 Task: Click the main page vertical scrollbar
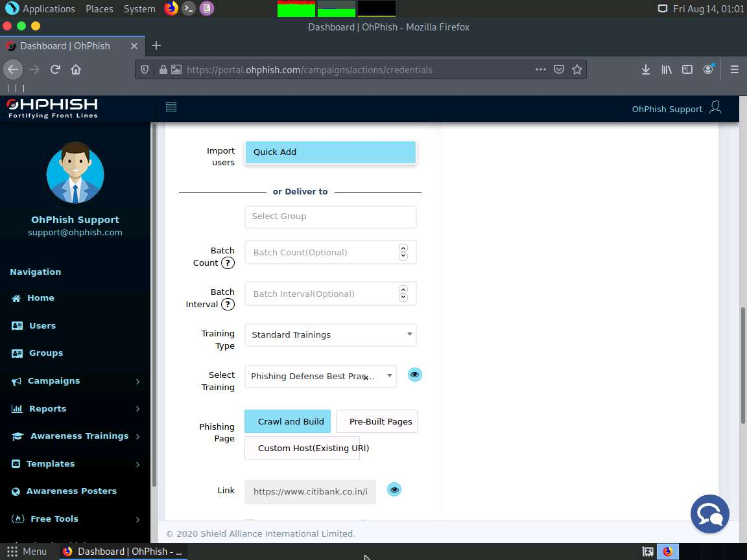pyautogui.click(x=742, y=366)
